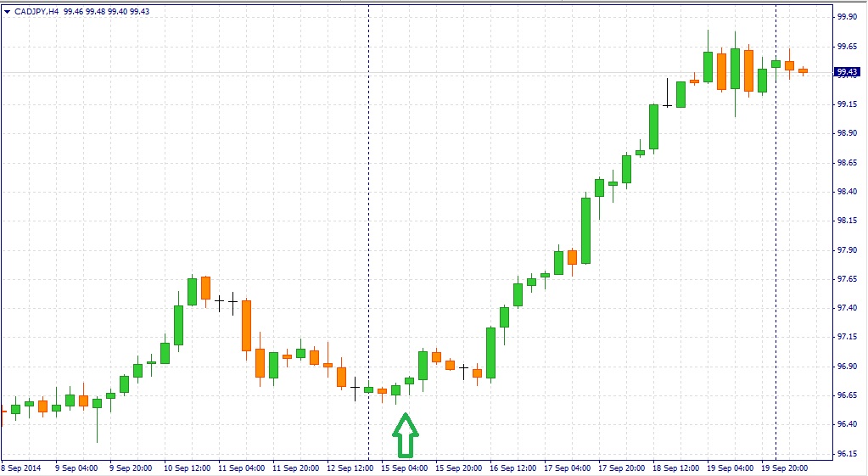This screenshot has width=868, height=476.
Task: Click the red tick candle at chart's left edge
Action: pos(3,412)
